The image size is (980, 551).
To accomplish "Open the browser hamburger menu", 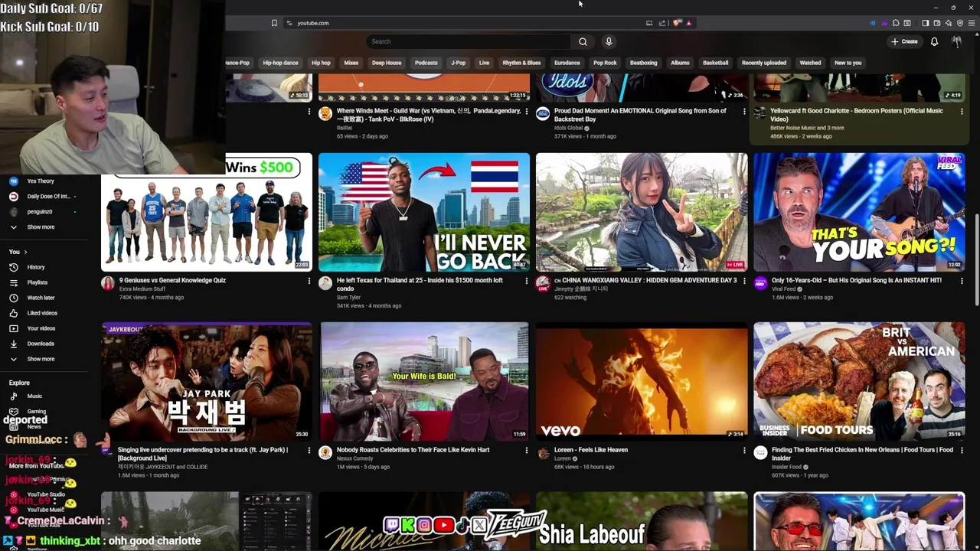I will point(972,23).
